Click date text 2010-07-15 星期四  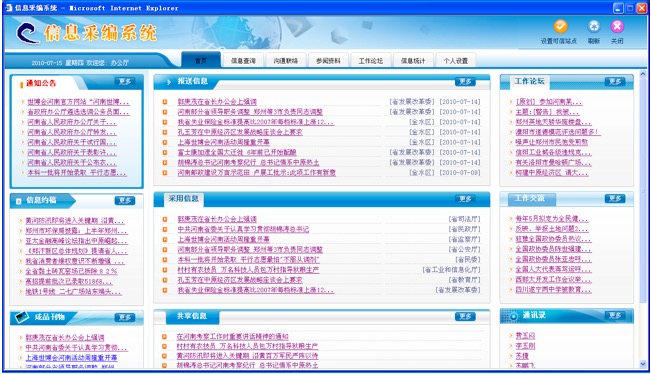(58, 63)
